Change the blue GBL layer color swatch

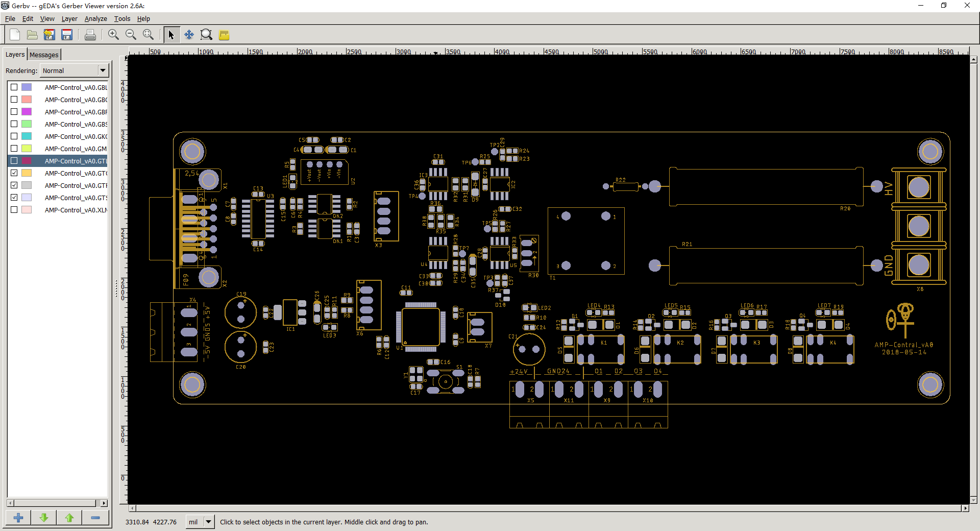click(x=27, y=87)
